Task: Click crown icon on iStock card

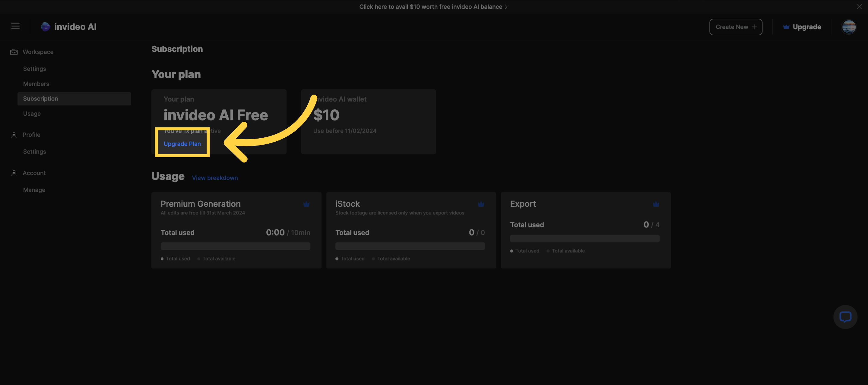Action: coord(481,204)
